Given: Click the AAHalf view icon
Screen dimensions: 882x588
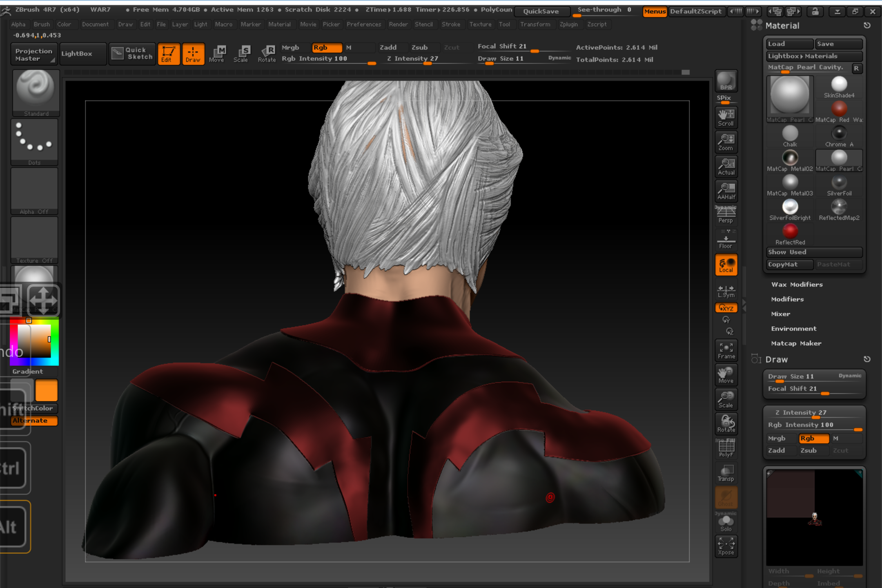Looking at the screenshot, I should [726, 191].
